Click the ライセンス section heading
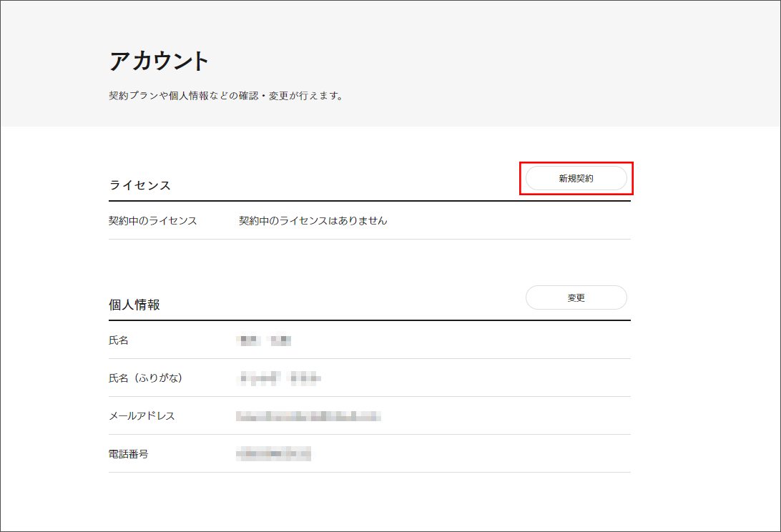The image size is (781, 532). (x=140, y=185)
